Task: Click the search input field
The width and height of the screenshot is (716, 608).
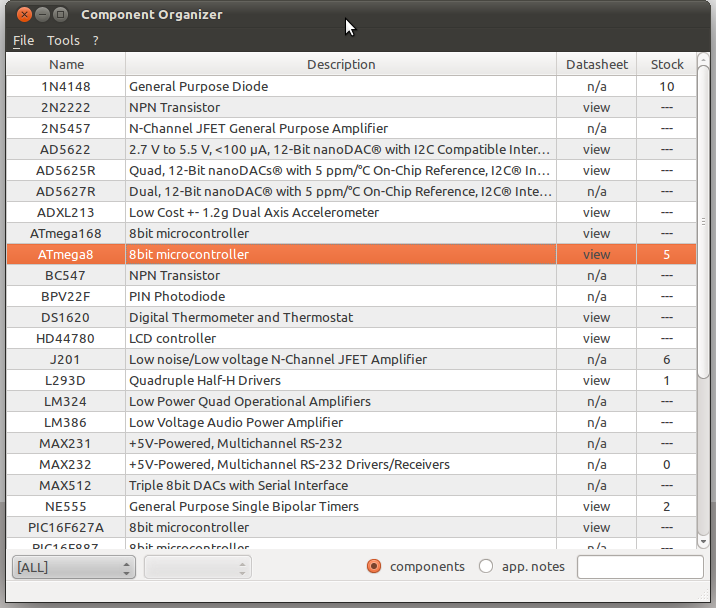Action: [640, 567]
